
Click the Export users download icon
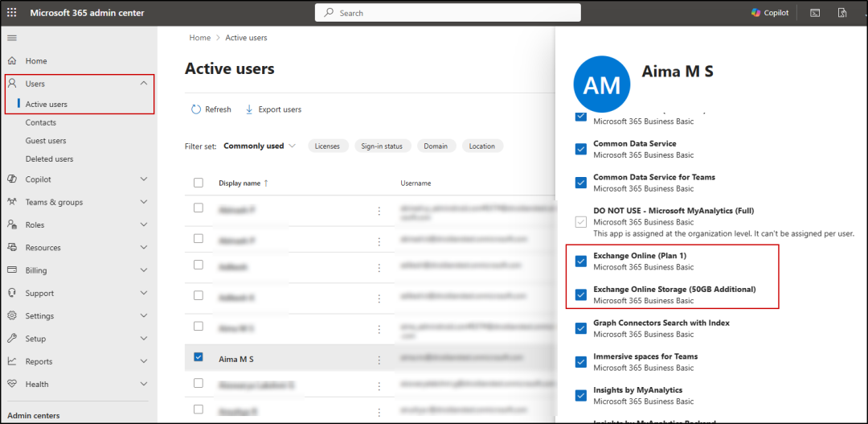[x=249, y=109]
